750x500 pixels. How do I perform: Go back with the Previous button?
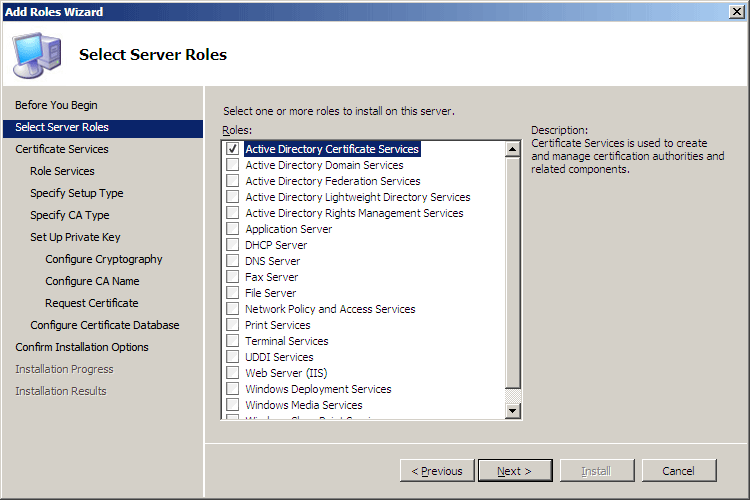pyautogui.click(x=437, y=471)
